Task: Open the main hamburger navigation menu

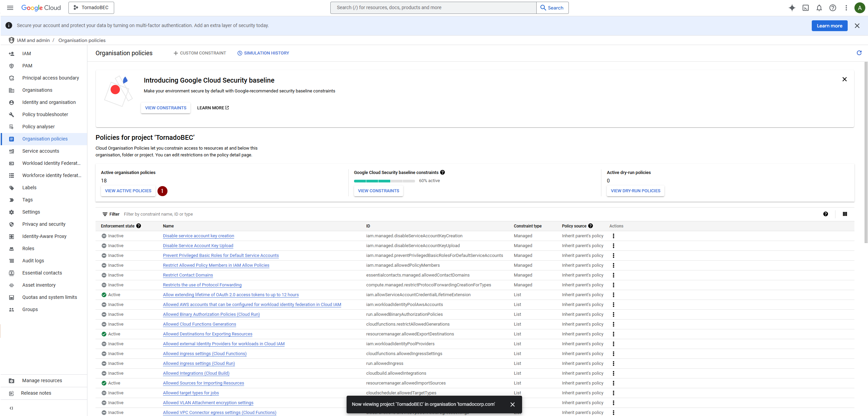Action: (10, 8)
